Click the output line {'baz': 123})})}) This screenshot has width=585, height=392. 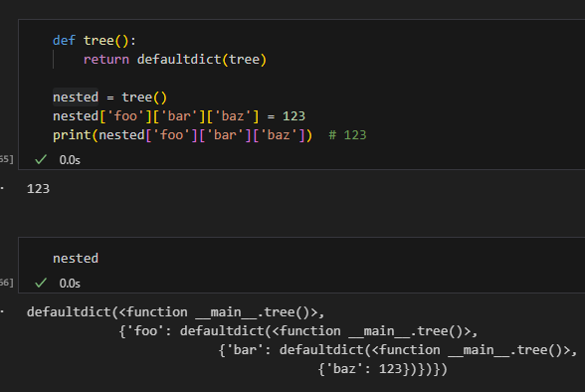tap(382, 369)
